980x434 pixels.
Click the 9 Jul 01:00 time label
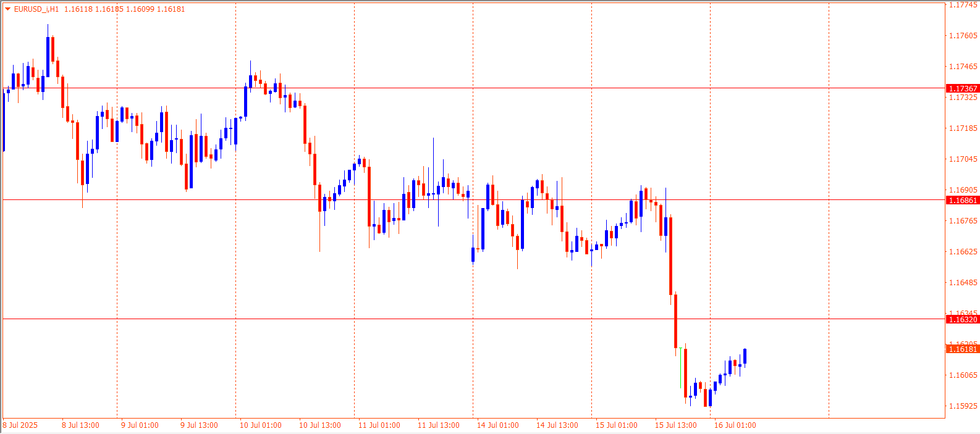click(140, 425)
